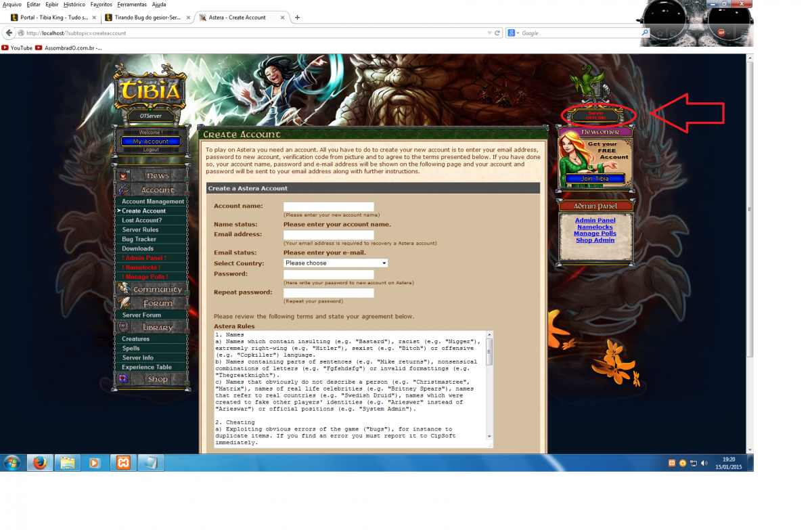Click the Account name input field

(329, 206)
